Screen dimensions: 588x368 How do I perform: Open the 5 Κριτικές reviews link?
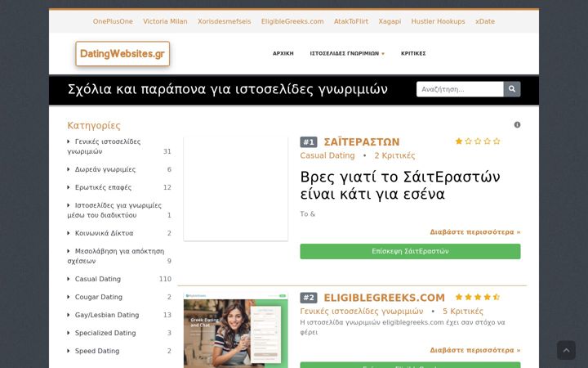point(463,312)
